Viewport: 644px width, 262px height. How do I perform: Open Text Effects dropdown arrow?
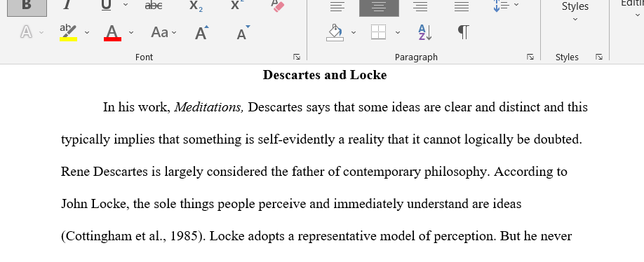tap(41, 32)
